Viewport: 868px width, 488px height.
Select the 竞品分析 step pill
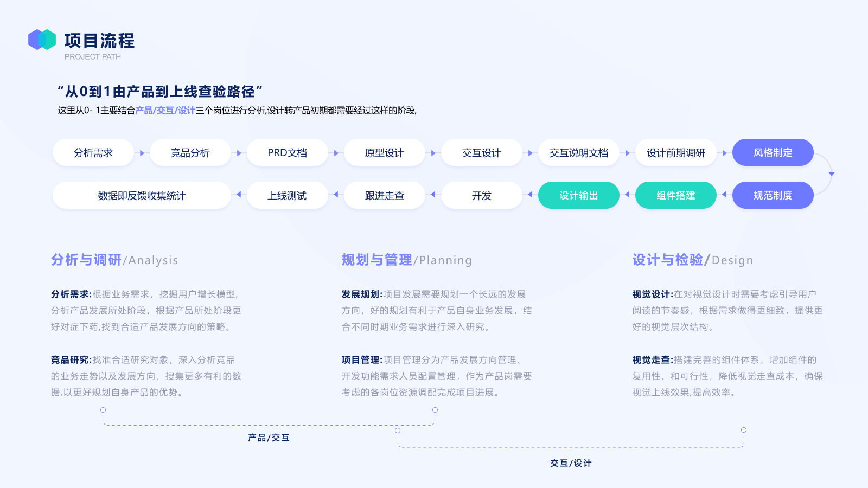point(190,152)
